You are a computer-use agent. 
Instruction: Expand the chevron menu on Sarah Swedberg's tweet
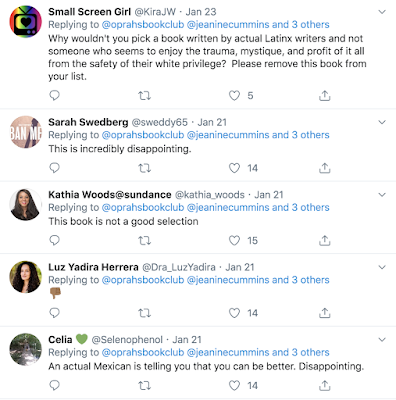coord(382,122)
